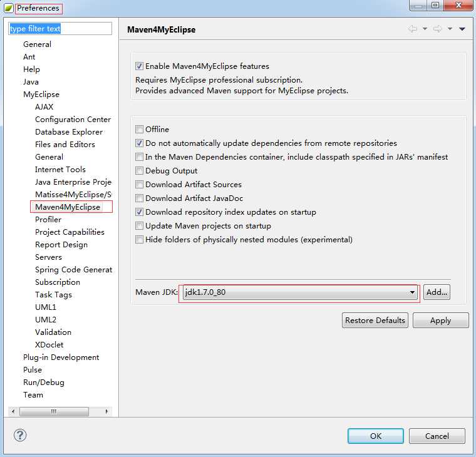Image resolution: width=476 pixels, height=457 pixels.
Task: Open AJAX preferences
Action: pyautogui.click(x=44, y=107)
